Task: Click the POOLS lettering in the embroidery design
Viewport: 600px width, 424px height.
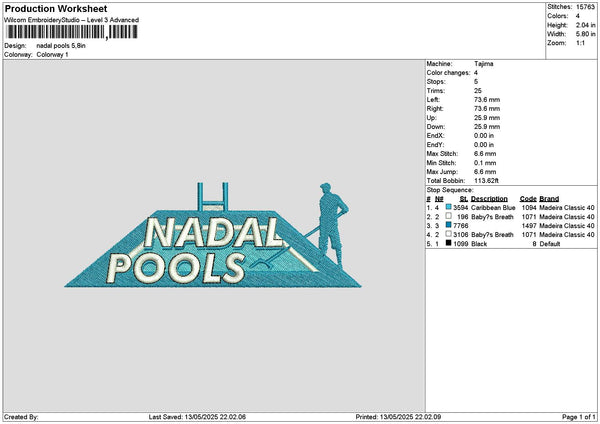Action: (176, 267)
